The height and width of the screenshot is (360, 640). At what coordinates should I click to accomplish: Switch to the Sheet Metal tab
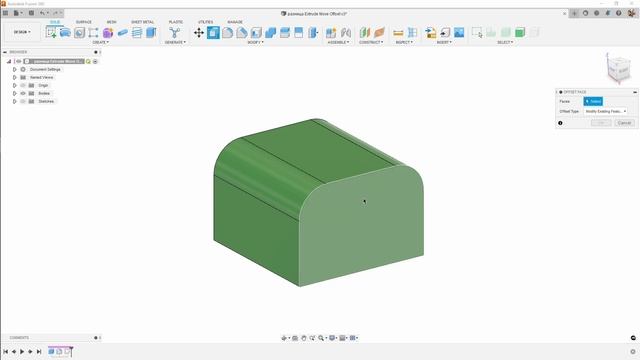[x=142, y=22]
